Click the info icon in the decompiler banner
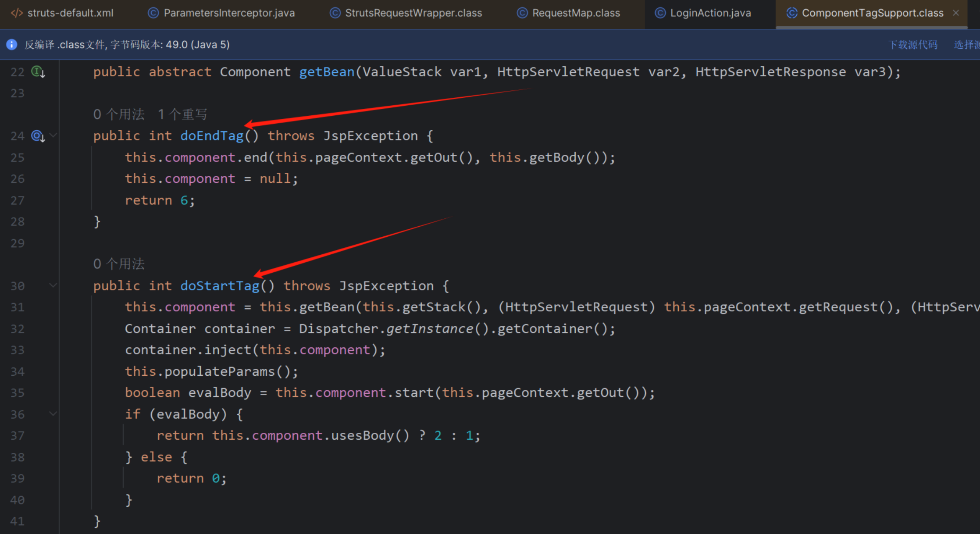Viewport: 980px width, 534px height. click(x=12, y=45)
